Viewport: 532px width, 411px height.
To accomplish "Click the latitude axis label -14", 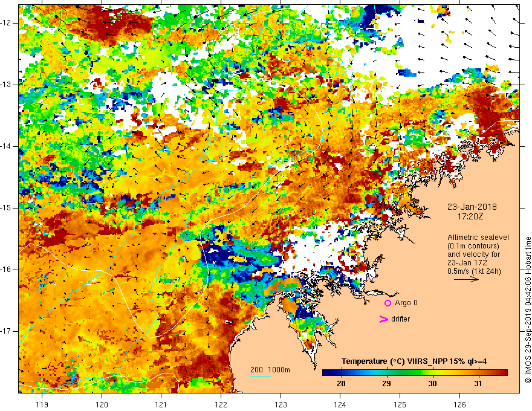I will coord(6,146).
